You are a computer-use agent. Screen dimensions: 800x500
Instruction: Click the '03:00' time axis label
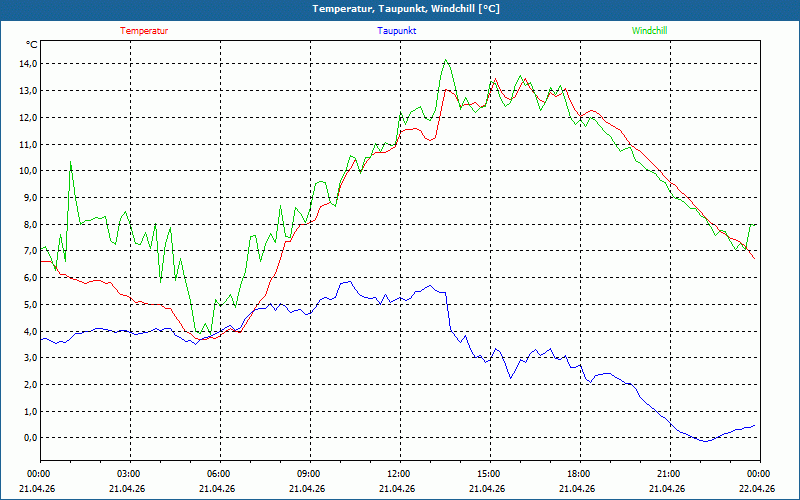coord(128,474)
